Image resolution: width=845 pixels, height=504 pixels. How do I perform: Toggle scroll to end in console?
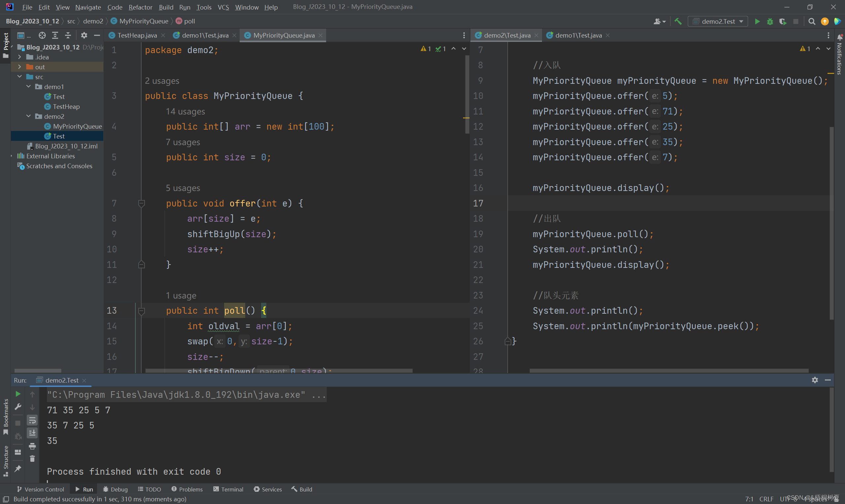tap(32, 433)
